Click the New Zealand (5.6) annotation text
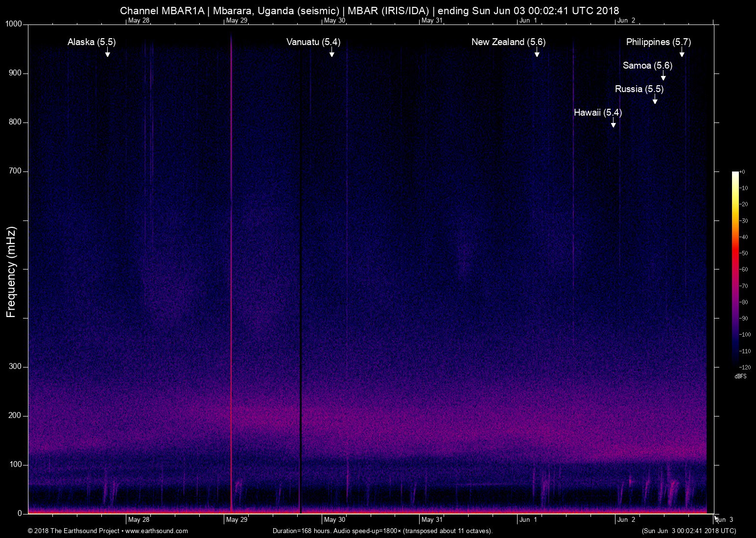756x538 pixels. 508,42
